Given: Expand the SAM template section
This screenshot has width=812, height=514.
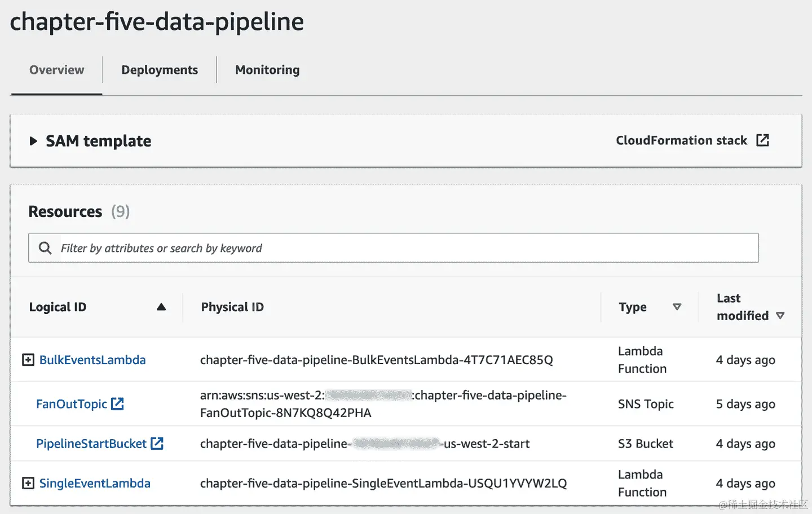Looking at the screenshot, I should (x=33, y=141).
